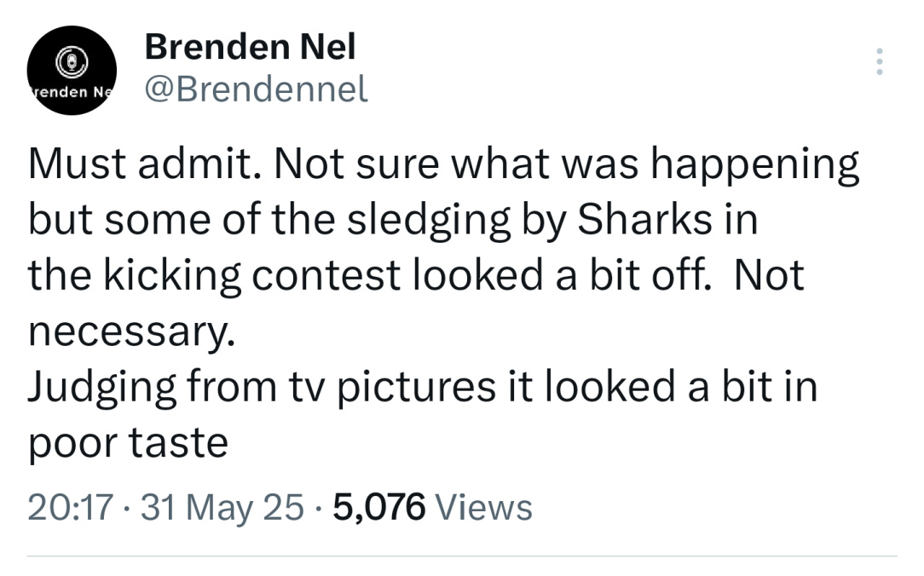Click Brenden Nel's round profile avatar
The height and width of the screenshot is (576, 924).
point(72,70)
